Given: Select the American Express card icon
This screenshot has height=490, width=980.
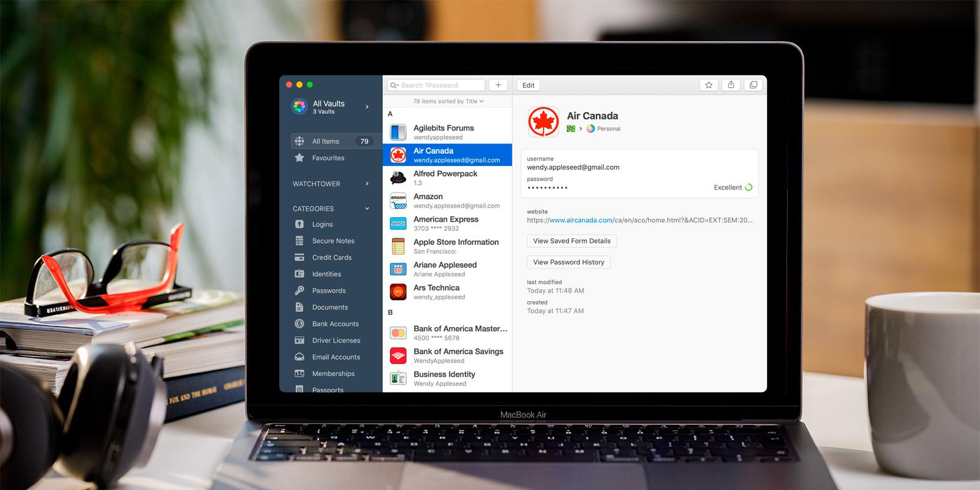Looking at the screenshot, I should tap(398, 224).
